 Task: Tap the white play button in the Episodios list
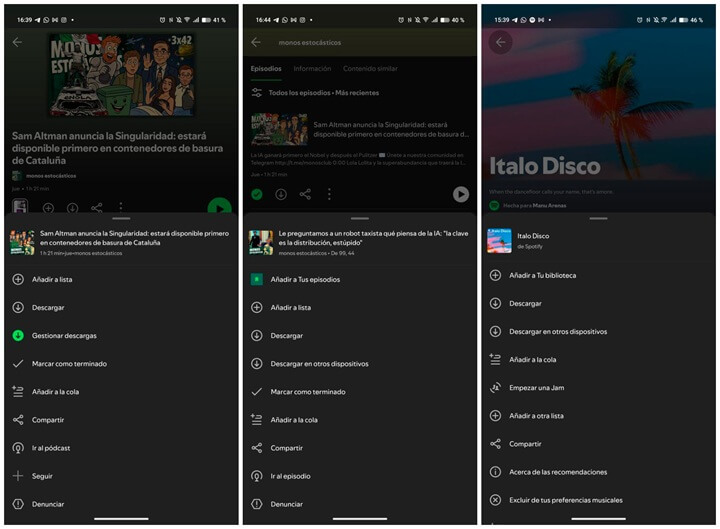pos(461,194)
